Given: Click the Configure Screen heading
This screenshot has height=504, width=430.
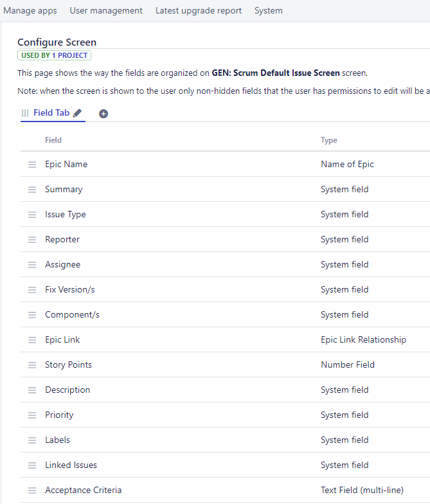Looking at the screenshot, I should tap(57, 42).
